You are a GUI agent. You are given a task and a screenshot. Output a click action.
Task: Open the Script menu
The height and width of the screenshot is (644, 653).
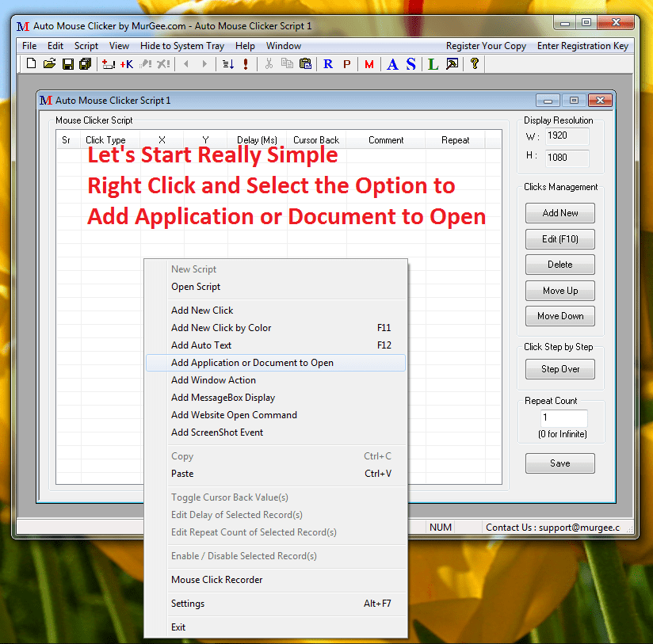pos(86,45)
